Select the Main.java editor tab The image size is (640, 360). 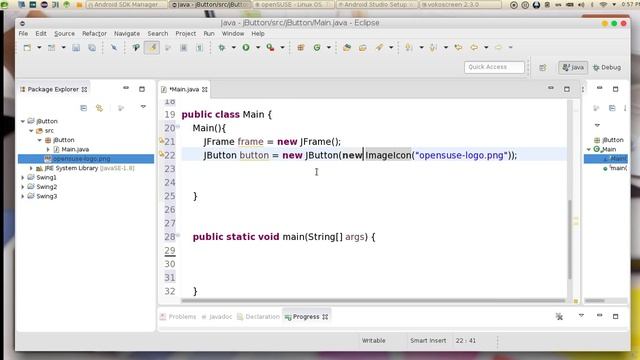pos(184,89)
